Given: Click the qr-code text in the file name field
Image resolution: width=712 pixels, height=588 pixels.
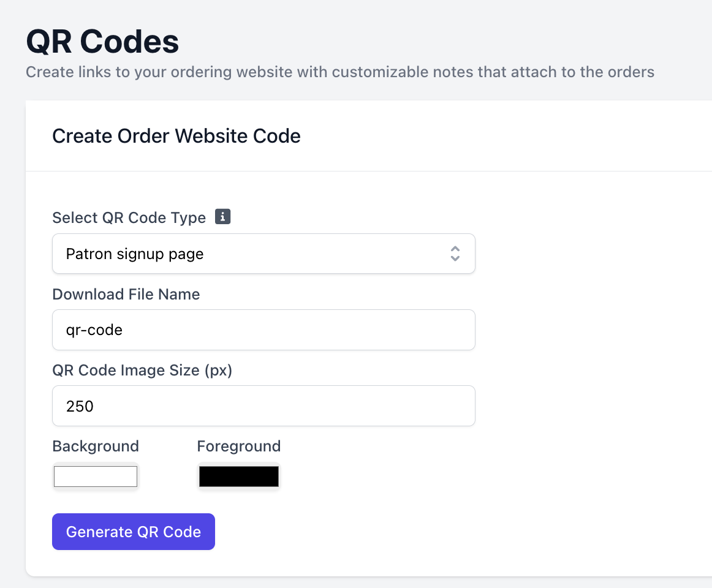Looking at the screenshot, I should (94, 330).
